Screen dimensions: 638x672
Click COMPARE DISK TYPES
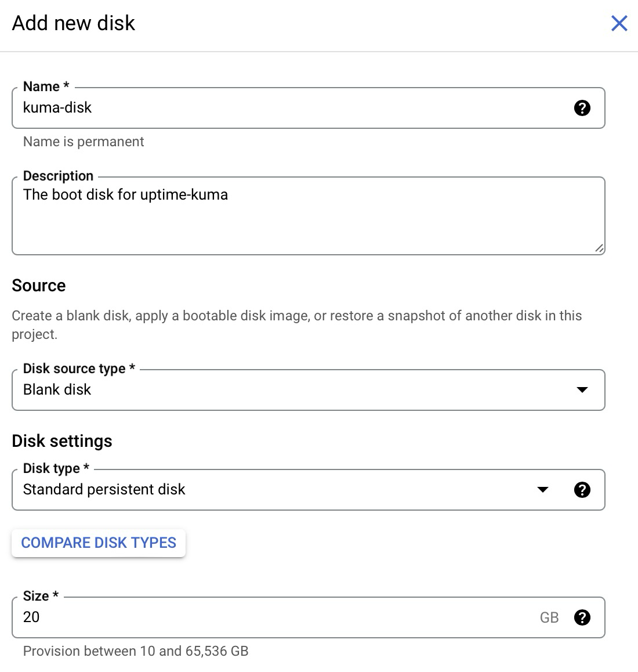click(x=99, y=543)
